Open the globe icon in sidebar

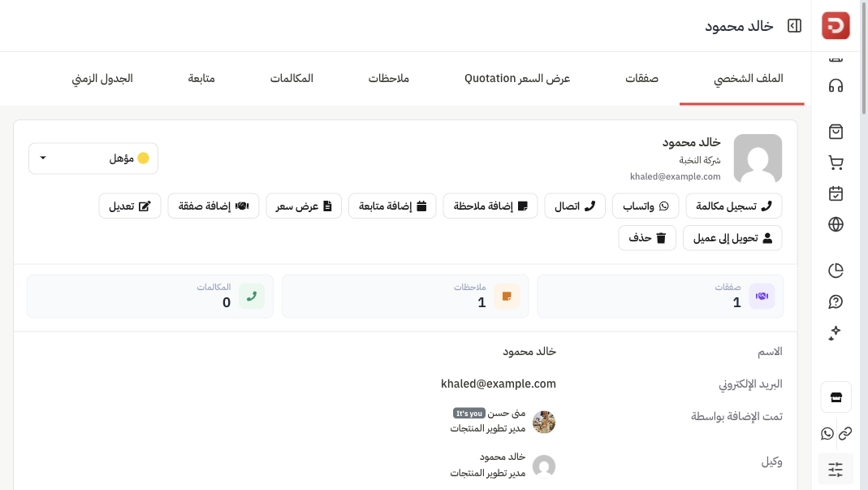point(836,224)
